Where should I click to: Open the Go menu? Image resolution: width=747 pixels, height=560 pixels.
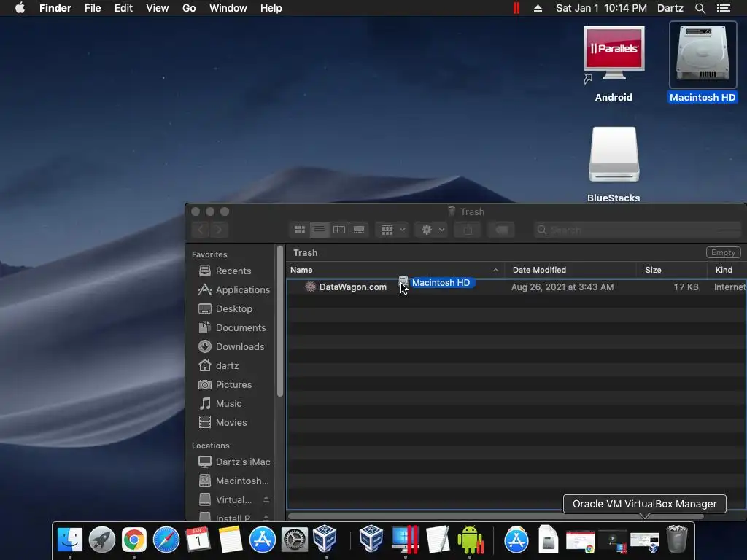coord(189,8)
